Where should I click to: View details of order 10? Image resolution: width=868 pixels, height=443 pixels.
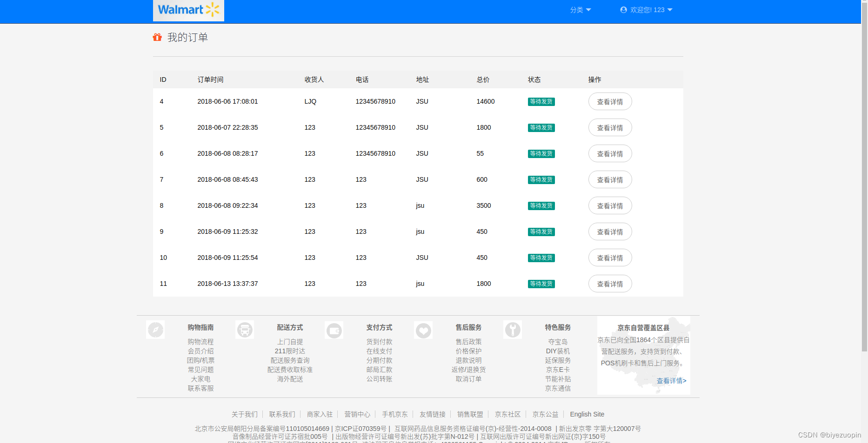[x=610, y=258]
